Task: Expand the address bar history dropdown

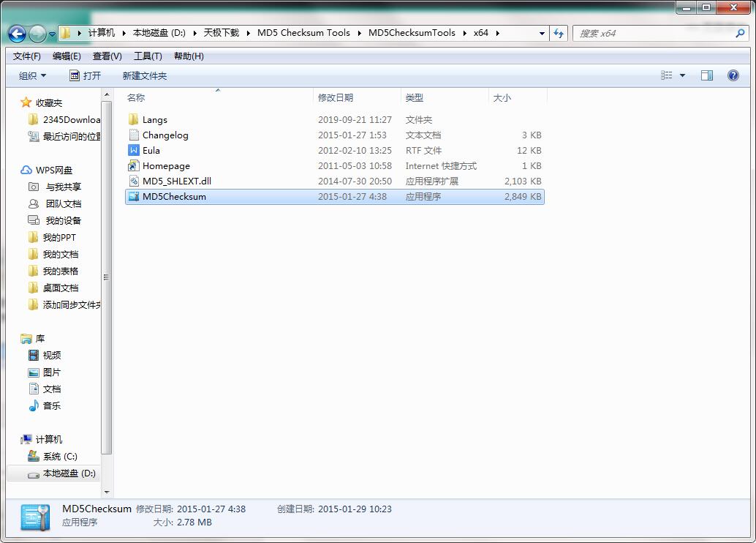Action: coord(542,34)
